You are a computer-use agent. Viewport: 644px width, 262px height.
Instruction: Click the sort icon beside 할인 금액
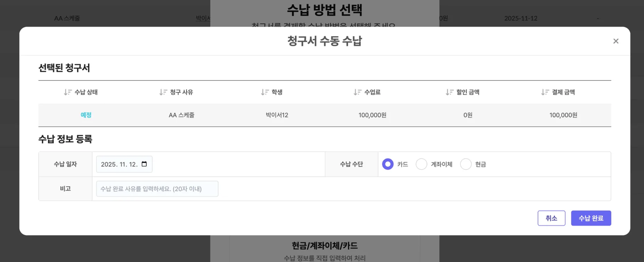[x=449, y=92]
